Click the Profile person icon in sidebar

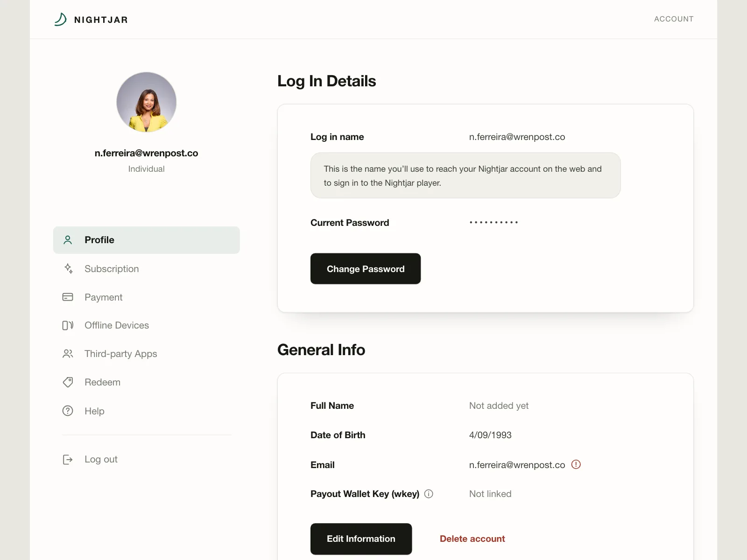pyautogui.click(x=68, y=240)
